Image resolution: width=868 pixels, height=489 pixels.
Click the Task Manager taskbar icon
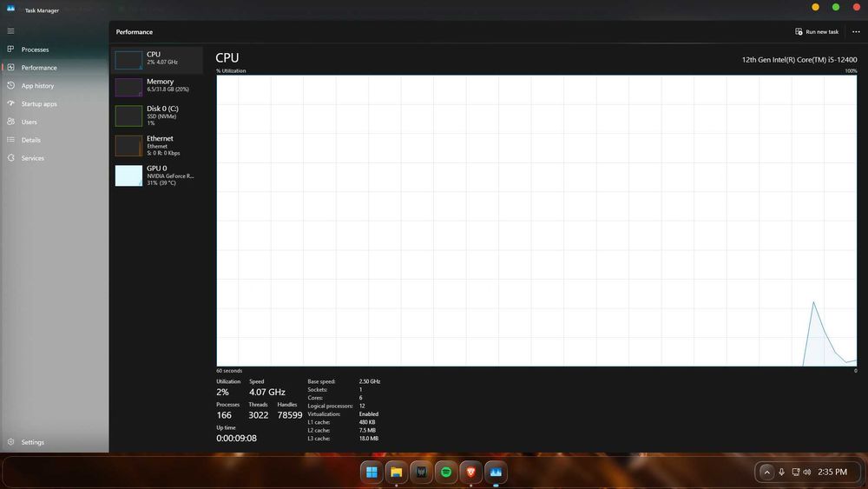point(496,472)
